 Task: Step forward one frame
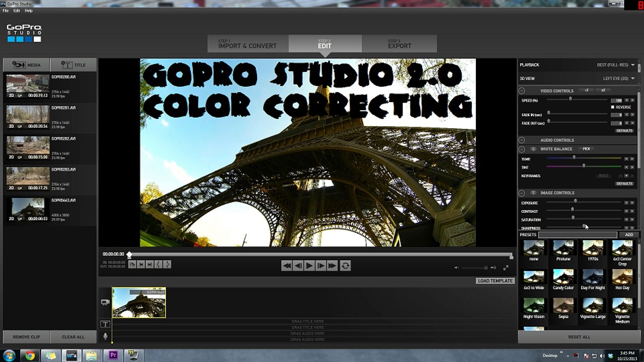click(320, 265)
